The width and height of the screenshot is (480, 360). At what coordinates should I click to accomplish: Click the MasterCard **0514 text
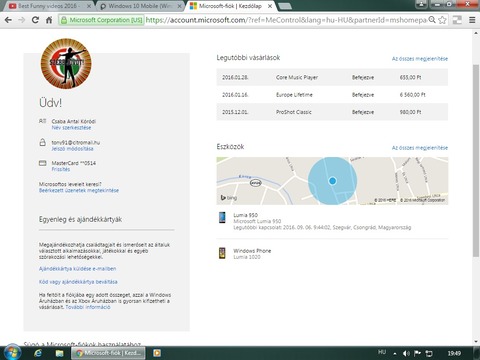click(74, 163)
